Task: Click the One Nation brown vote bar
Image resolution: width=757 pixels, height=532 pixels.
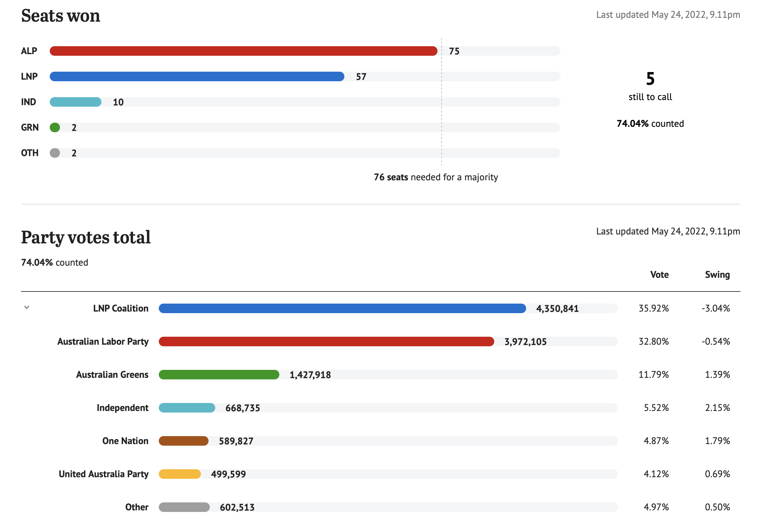Action: click(x=184, y=441)
